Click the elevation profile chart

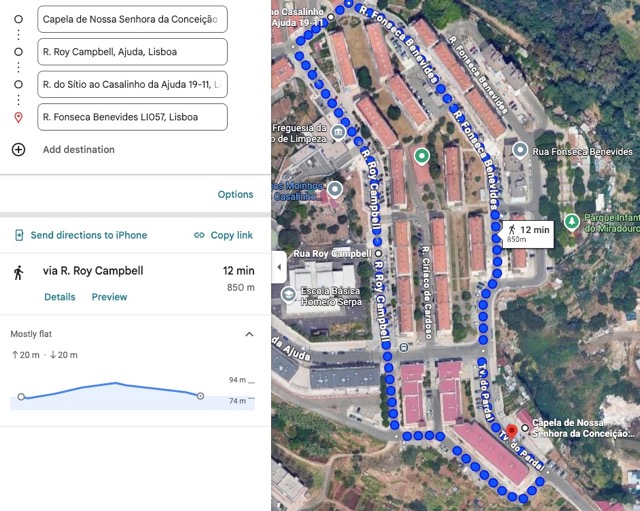[115, 392]
